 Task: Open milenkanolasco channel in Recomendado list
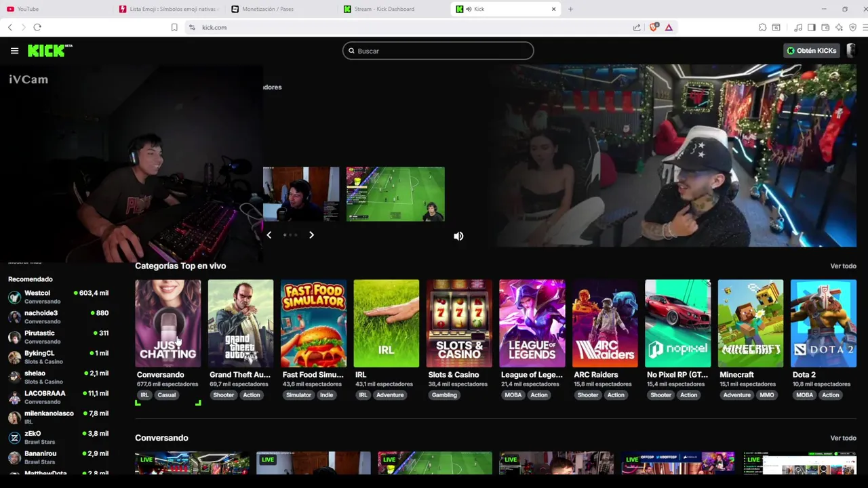coord(58,418)
